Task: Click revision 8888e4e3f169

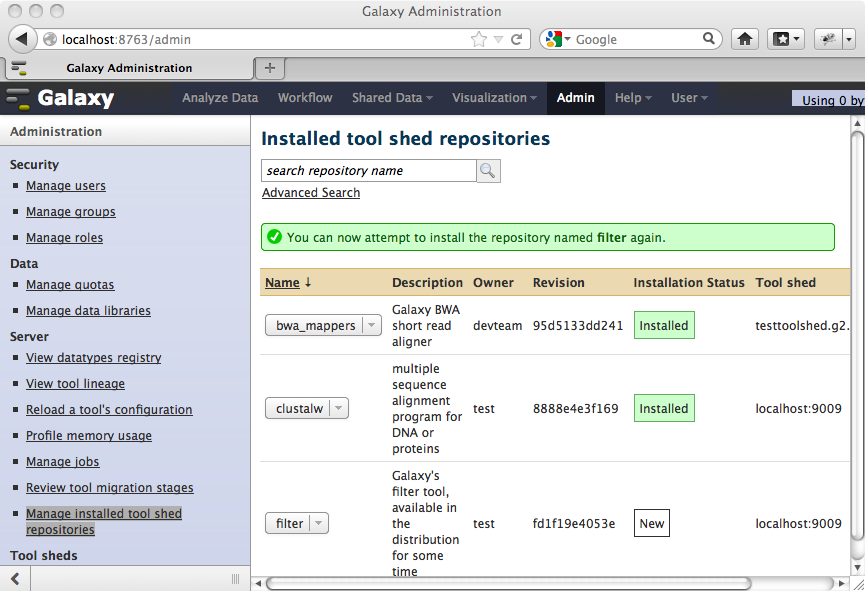Action: [575, 408]
